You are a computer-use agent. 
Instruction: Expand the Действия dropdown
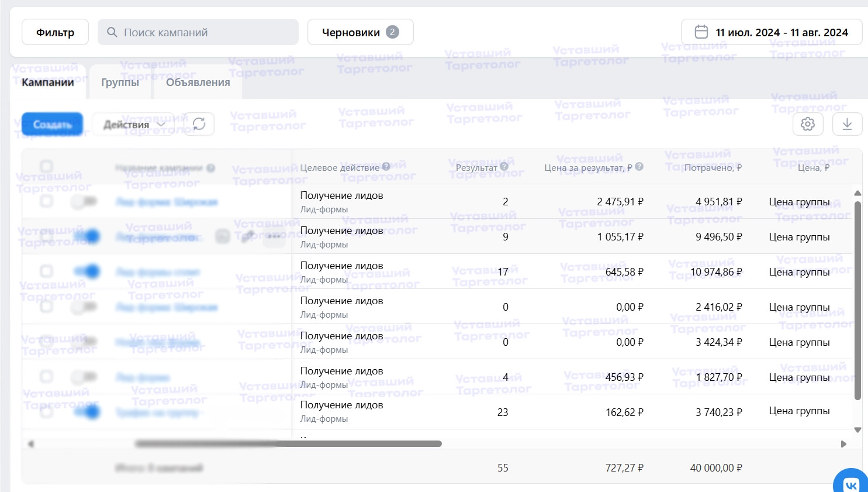pos(134,125)
